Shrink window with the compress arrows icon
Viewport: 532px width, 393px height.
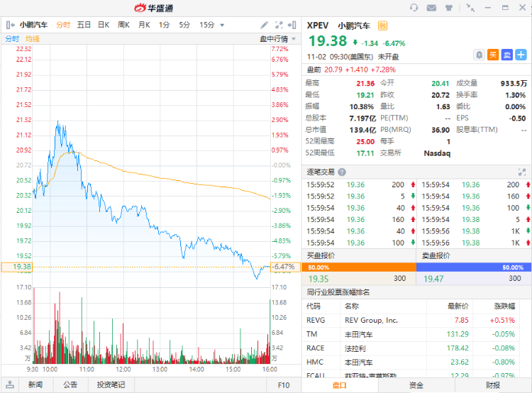[x=470, y=8]
